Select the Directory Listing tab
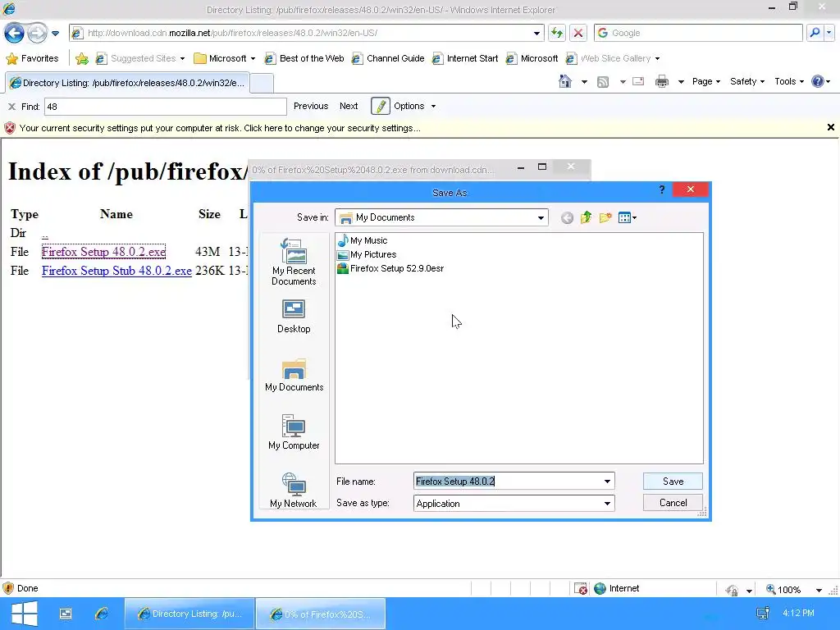Viewport: 840px width, 630px height. pyautogui.click(x=127, y=83)
